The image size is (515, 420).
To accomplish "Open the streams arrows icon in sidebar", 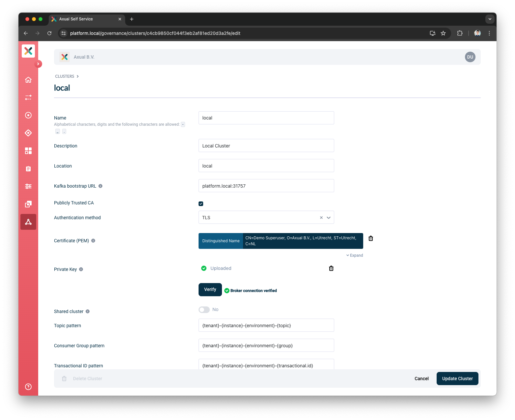I will 28,97.
